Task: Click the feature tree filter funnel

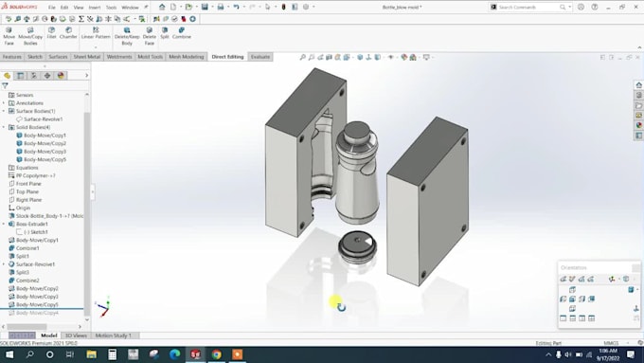Action: [x=5, y=86]
